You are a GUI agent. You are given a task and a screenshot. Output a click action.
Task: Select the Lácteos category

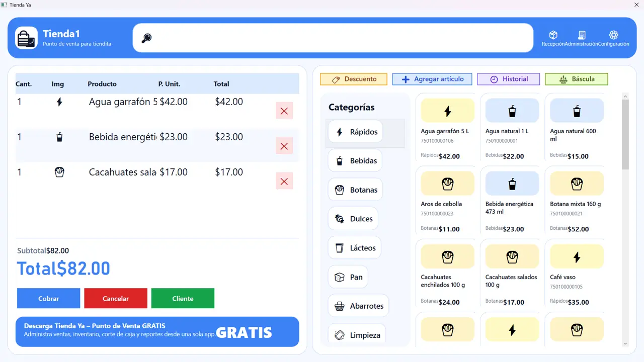(355, 248)
